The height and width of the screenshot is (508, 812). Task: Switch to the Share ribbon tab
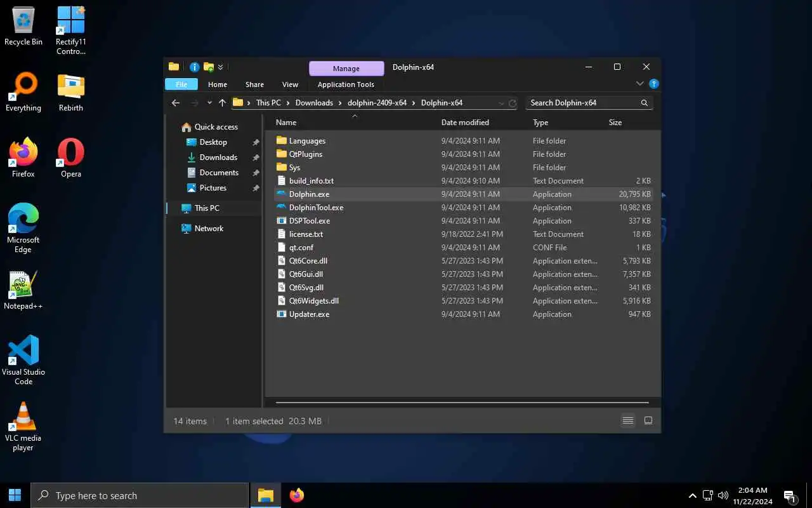[x=254, y=84]
